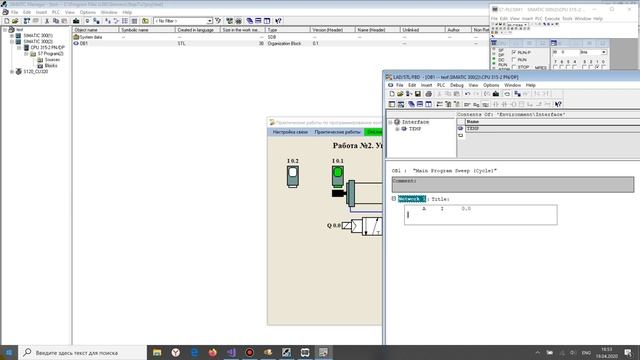Click Symbolic name column header

tap(147, 30)
